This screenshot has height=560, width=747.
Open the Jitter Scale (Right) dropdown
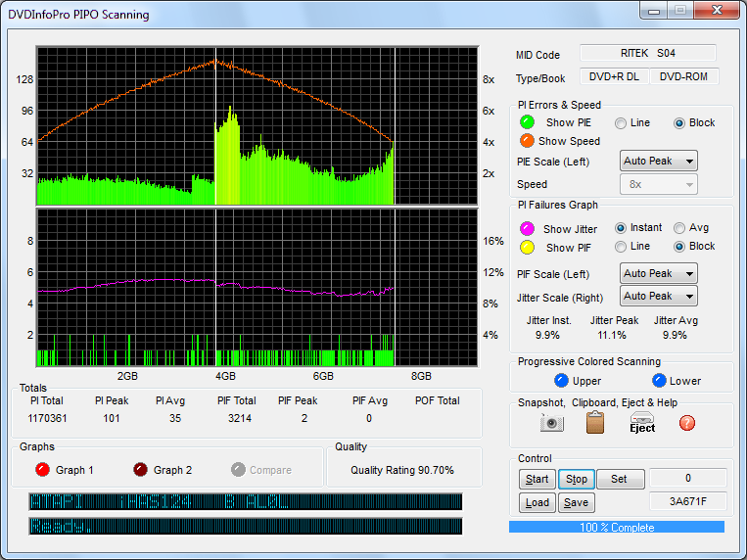[658, 296]
